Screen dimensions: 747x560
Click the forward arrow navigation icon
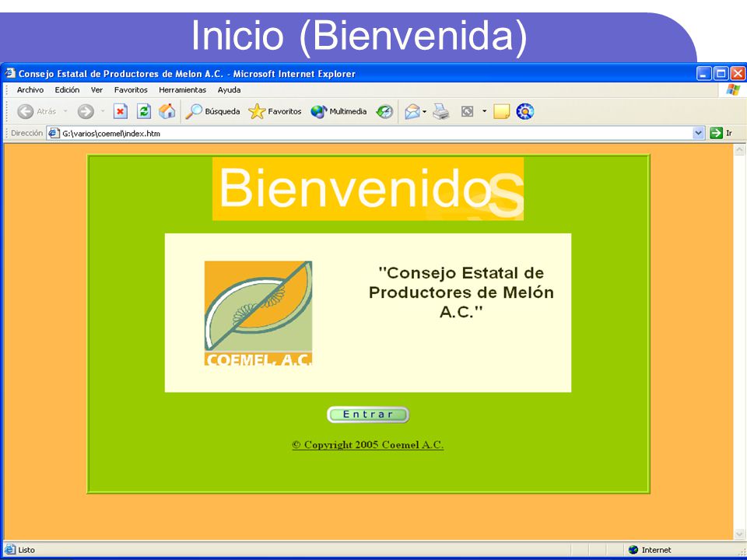86,111
